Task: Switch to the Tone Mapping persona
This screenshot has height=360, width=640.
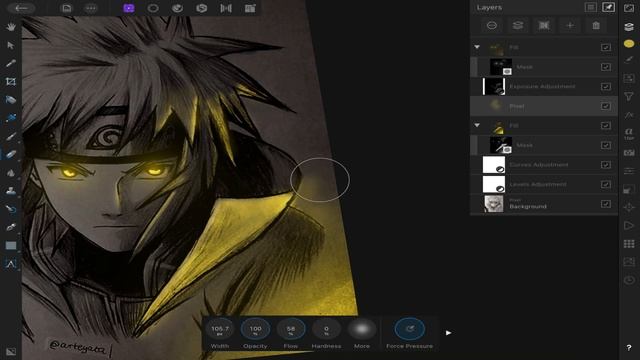Action: [226, 8]
